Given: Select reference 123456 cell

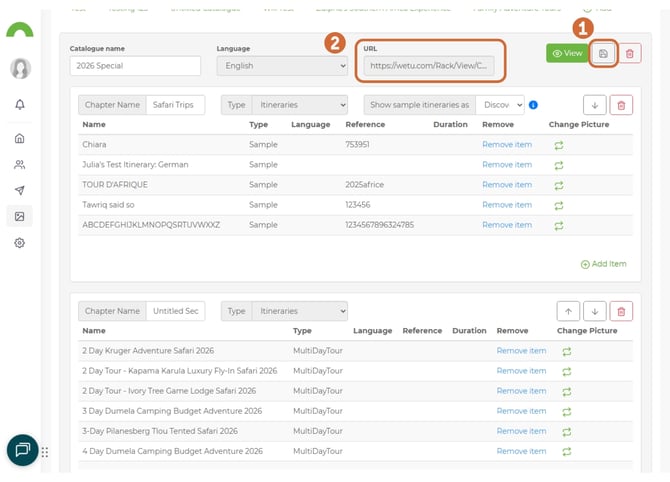Looking at the screenshot, I should 358,205.
